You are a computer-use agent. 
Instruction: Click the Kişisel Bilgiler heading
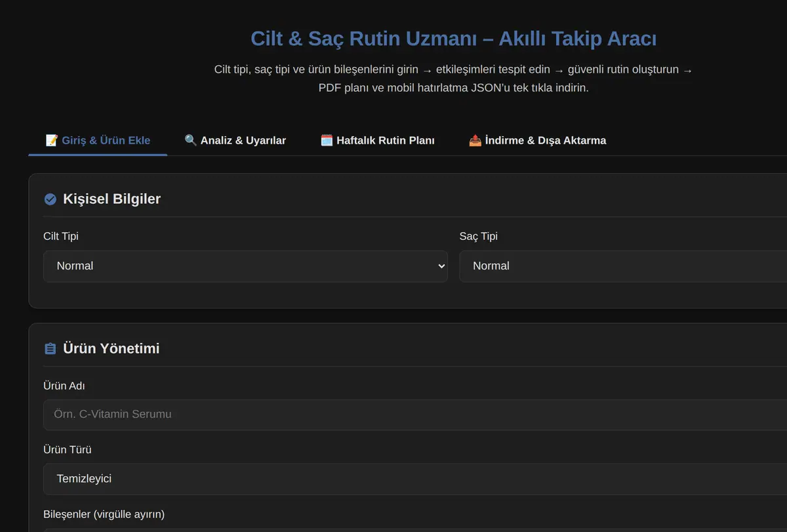coord(111,199)
